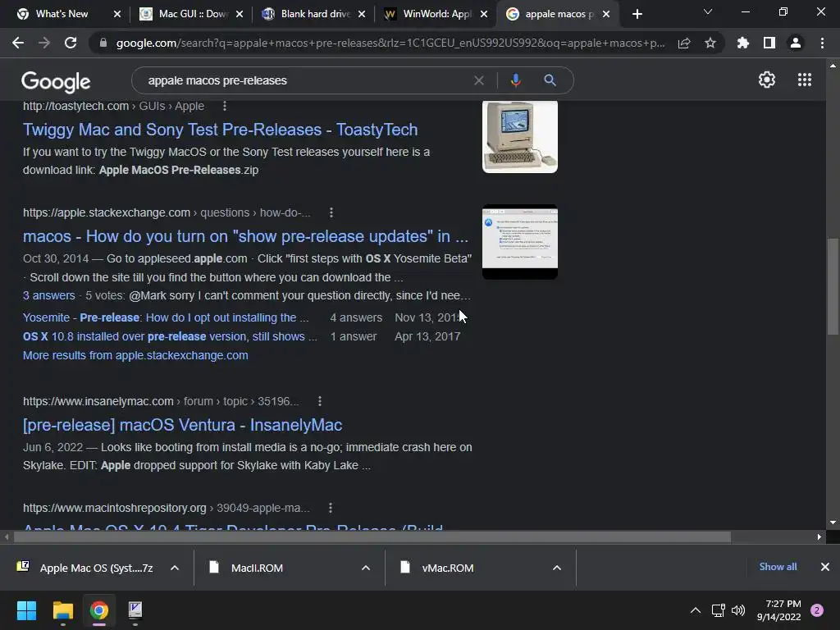
Task: Click the forward navigation arrow
Action: (x=44, y=43)
